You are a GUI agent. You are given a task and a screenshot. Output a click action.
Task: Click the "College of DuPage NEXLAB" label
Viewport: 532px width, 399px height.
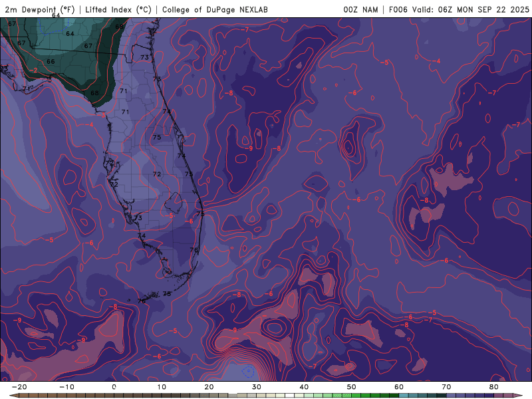(215, 9)
